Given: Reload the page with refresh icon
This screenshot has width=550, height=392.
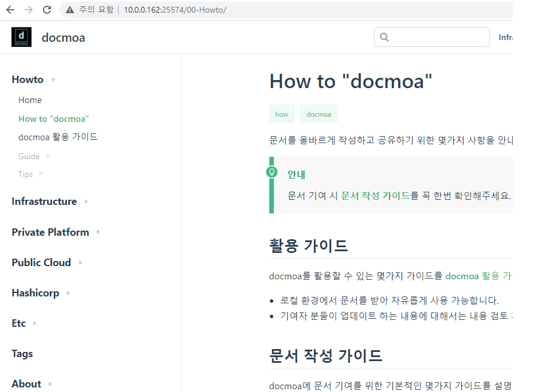Looking at the screenshot, I should (x=47, y=10).
